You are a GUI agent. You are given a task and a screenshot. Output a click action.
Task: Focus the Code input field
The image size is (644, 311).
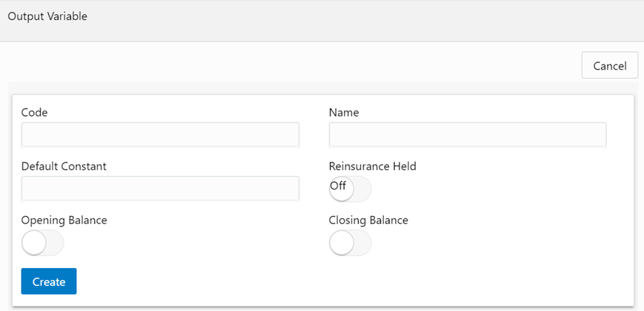click(160, 135)
